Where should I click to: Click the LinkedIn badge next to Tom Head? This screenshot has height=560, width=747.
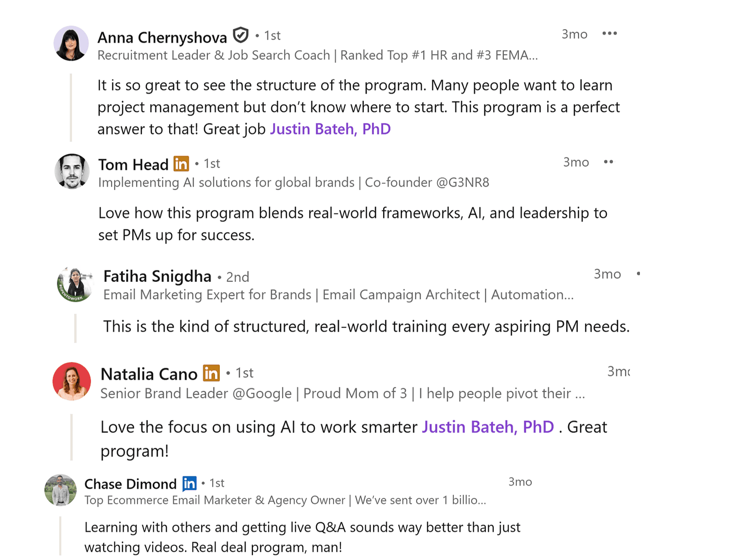(x=181, y=164)
